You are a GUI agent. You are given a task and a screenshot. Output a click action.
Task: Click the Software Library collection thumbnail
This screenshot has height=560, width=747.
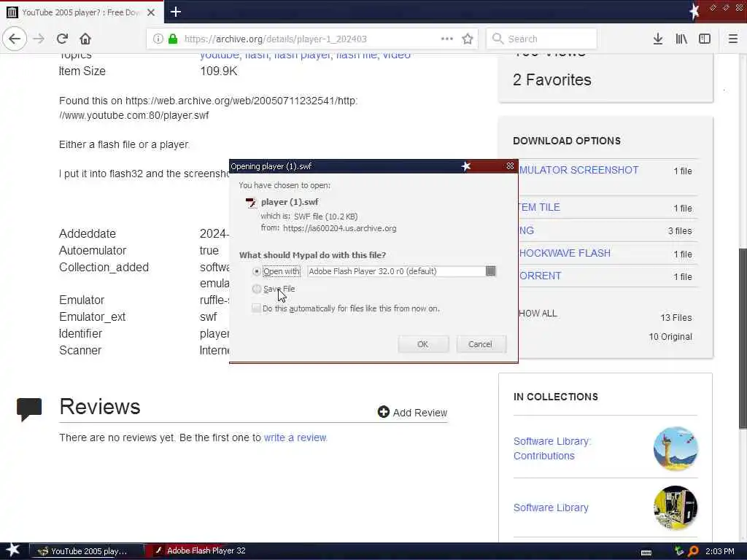(676, 507)
